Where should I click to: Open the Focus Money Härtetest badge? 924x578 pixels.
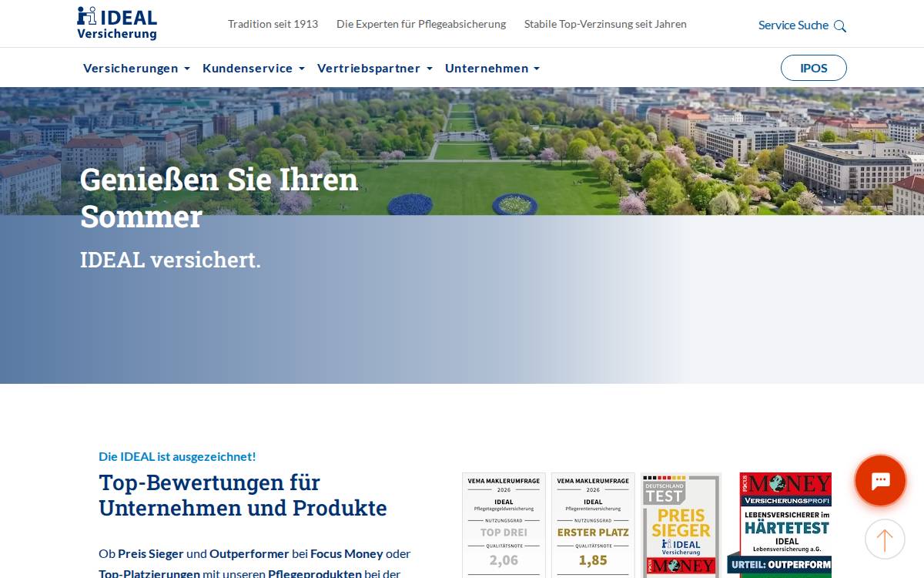(x=780, y=525)
